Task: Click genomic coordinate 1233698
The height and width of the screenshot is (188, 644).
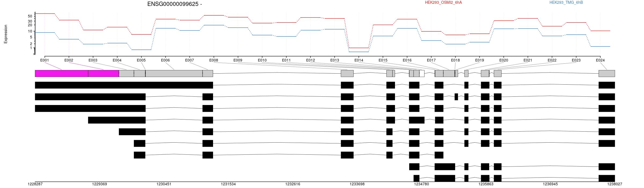Action: click(x=357, y=184)
